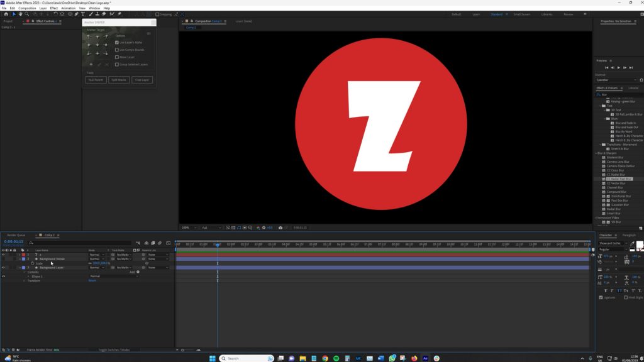Select the Type text tool
Screen dimensions: 644x362
tap(83, 14)
